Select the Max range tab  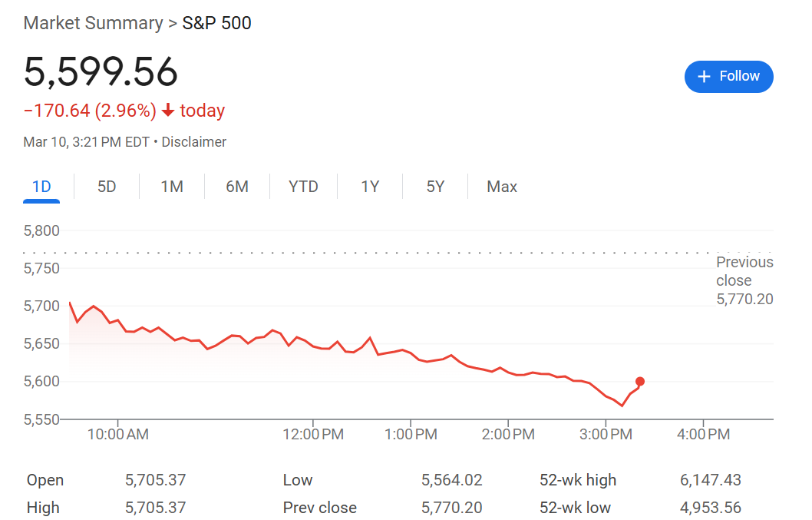(x=502, y=187)
